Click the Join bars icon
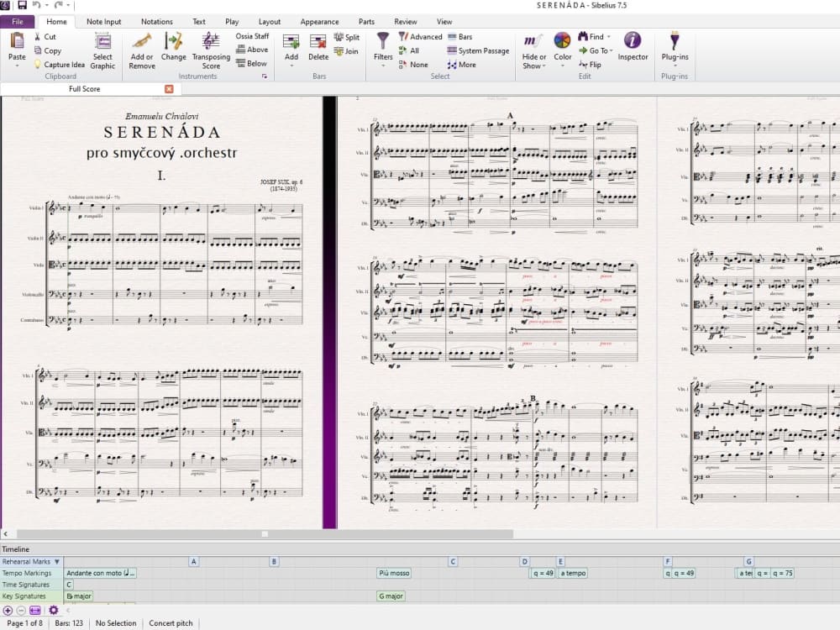This screenshot has height=630, width=840. 339,51
